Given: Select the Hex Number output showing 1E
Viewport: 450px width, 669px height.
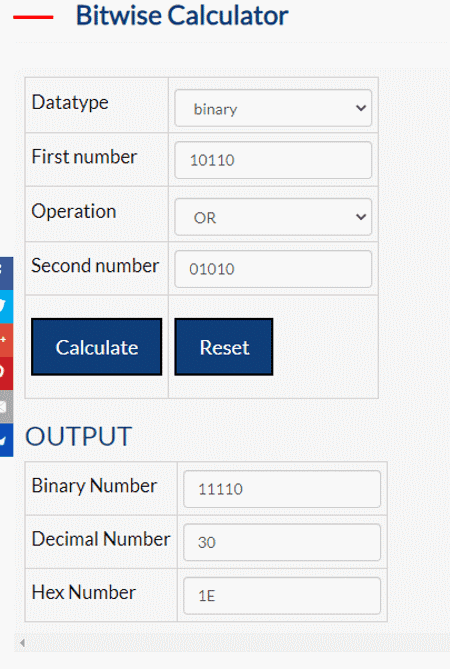Looking at the screenshot, I should 282,596.
